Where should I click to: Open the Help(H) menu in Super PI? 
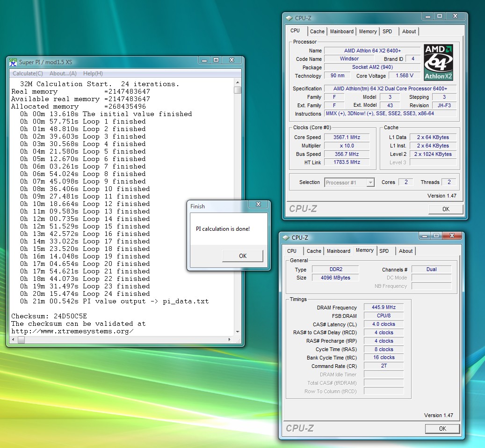coord(93,73)
